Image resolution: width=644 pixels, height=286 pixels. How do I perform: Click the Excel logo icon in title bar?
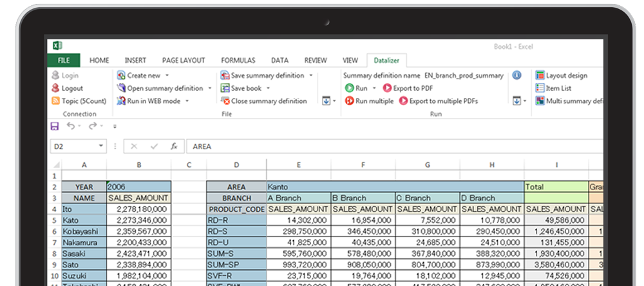[x=57, y=46]
